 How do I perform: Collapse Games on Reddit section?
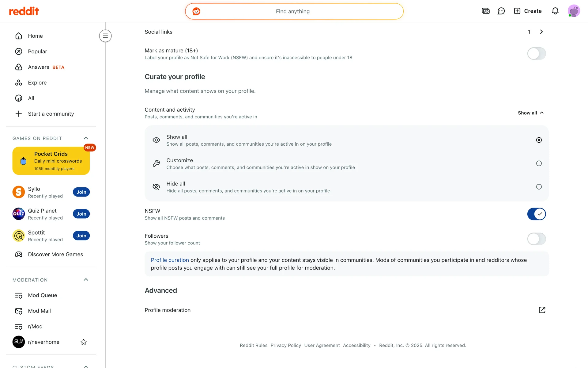[86, 138]
